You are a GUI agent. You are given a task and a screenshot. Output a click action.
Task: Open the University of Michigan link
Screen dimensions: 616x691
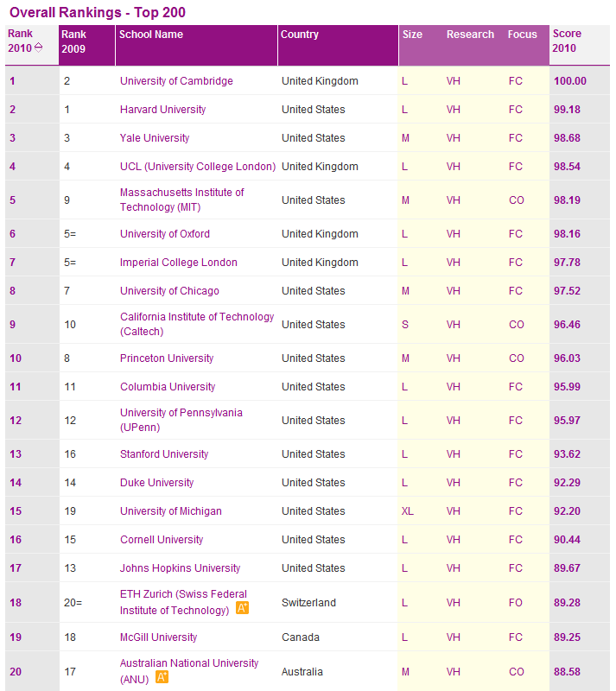click(171, 511)
